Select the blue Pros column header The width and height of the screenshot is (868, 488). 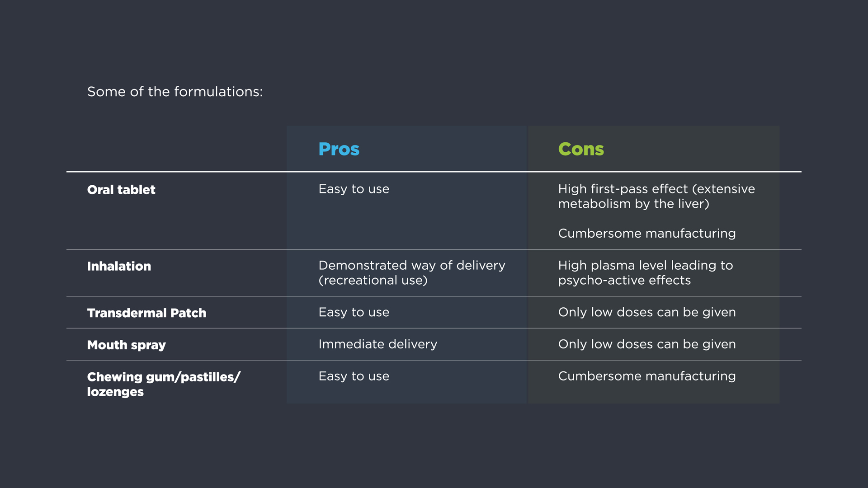tap(339, 149)
